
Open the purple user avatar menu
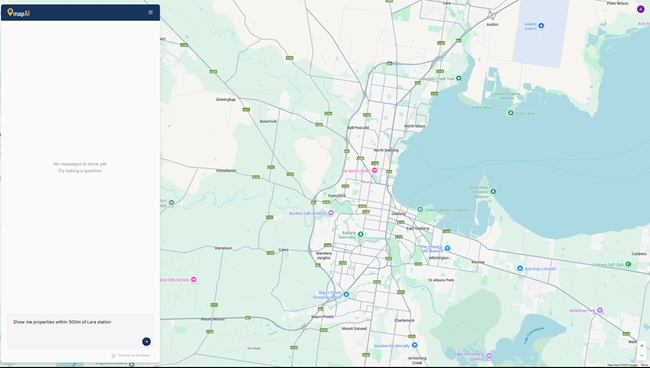(640, 9)
